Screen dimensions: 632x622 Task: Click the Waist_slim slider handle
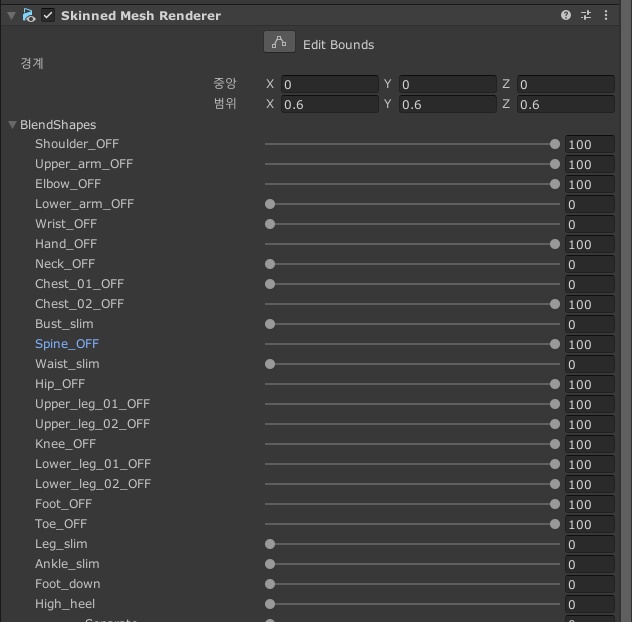point(270,364)
